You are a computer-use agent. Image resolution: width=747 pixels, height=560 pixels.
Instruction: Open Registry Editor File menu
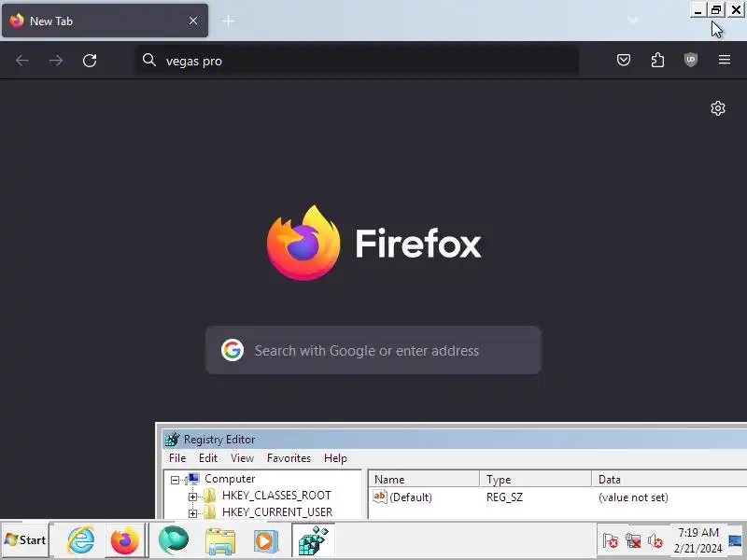pyautogui.click(x=177, y=458)
